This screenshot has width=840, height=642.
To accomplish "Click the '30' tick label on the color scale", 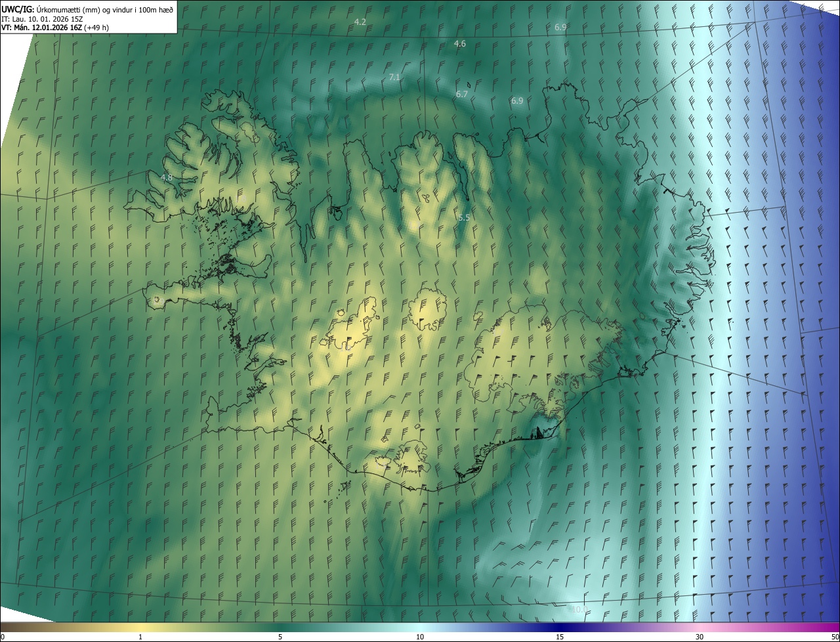I will pyautogui.click(x=700, y=637).
